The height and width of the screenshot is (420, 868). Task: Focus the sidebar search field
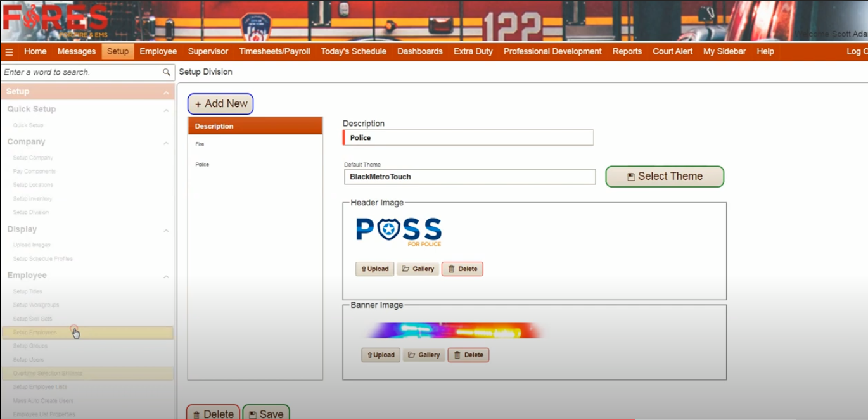(x=81, y=72)
